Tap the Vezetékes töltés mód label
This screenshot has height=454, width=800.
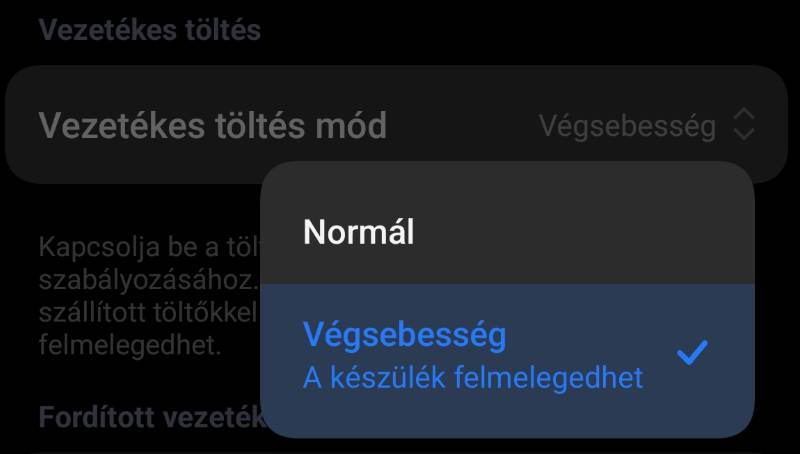tap(212, 126)
